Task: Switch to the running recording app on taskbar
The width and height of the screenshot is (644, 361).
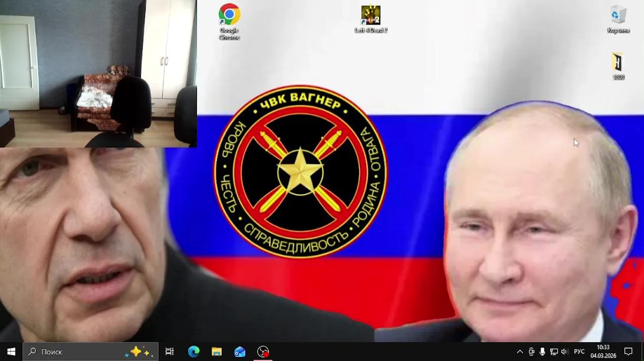Action: point(263,351)
